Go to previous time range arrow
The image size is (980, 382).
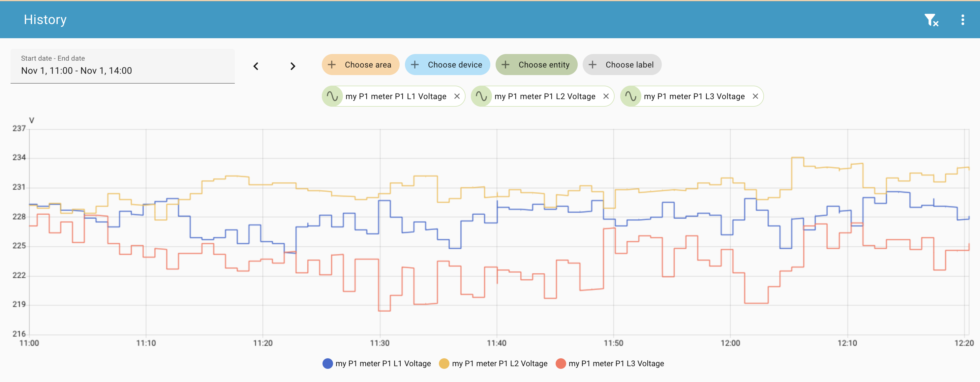coord(256,66)
